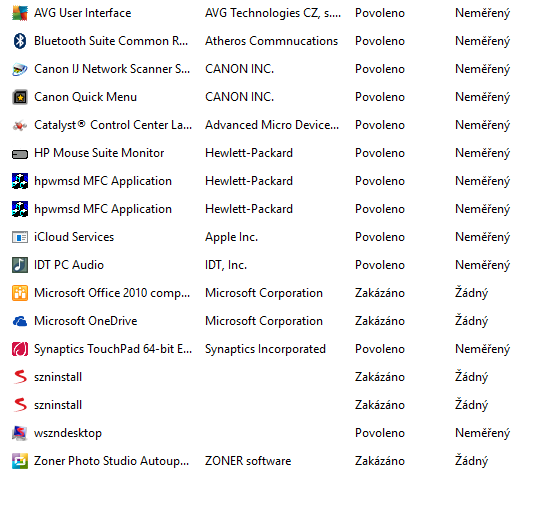536x514 pixels.
Task: Select the IDT PC Audio icon
Action: [x=20, y=265]
